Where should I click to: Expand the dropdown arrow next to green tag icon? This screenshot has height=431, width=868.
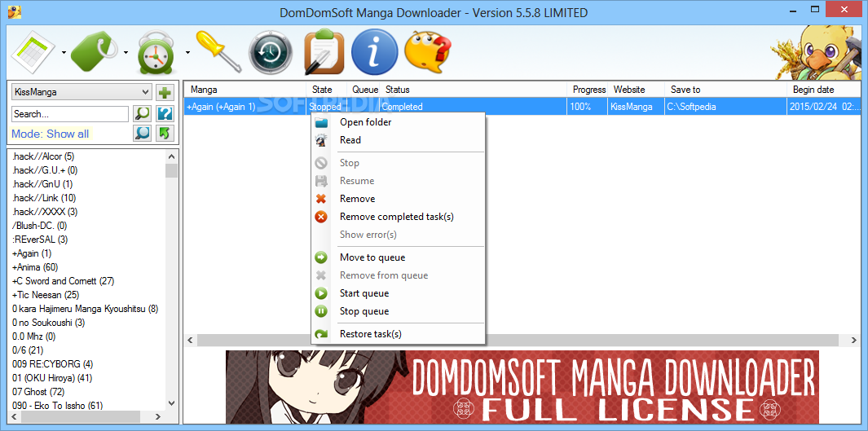point(126,53)
